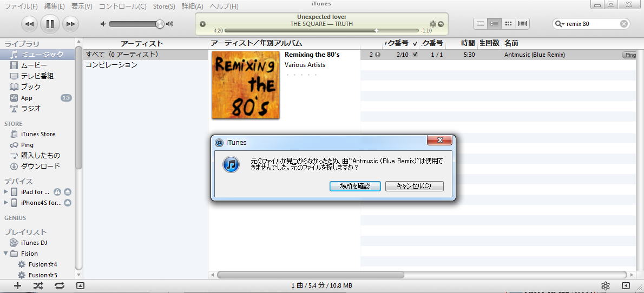Switch to grid view

pos(509,24)
